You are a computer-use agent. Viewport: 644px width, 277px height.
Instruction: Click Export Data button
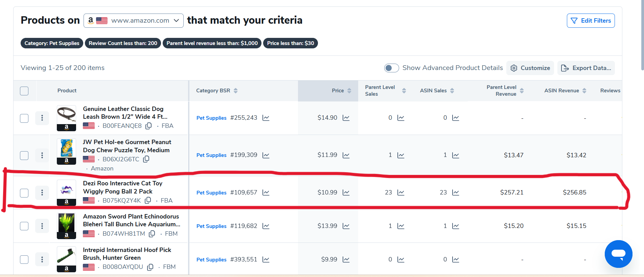(x=586, y=68)
